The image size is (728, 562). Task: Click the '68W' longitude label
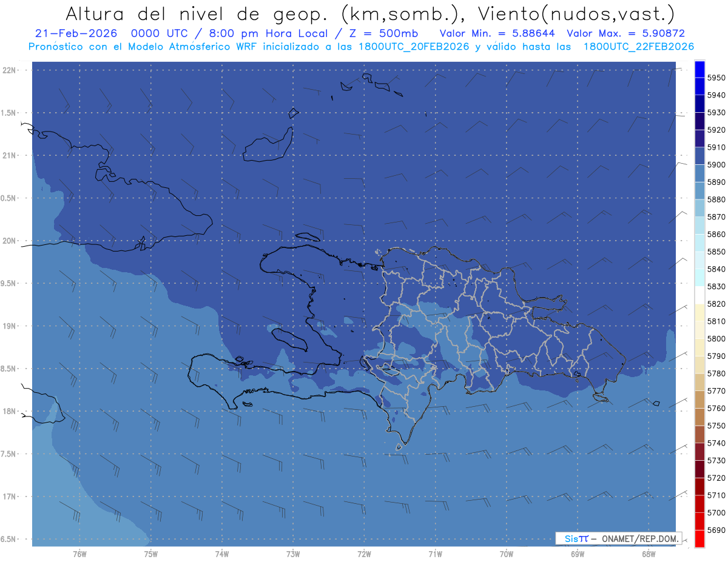tap(649, 554)
